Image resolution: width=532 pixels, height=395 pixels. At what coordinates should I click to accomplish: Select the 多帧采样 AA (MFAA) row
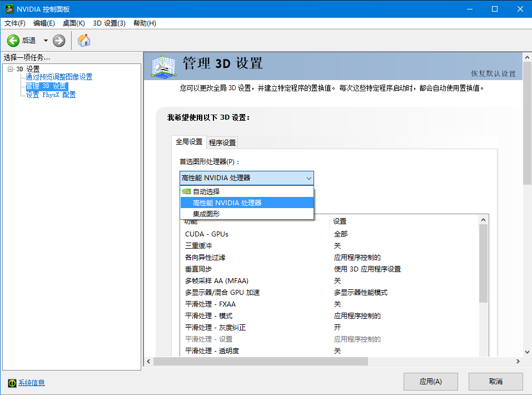329,281
